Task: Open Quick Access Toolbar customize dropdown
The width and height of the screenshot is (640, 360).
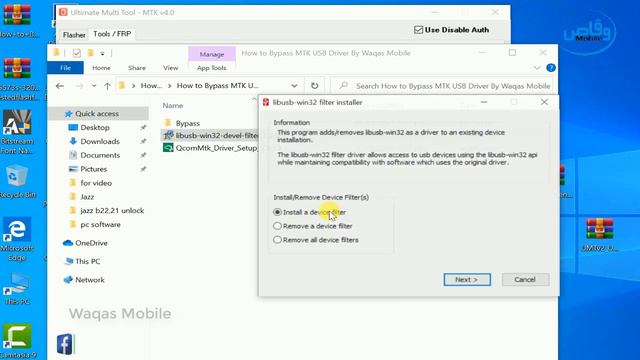Action: (102, 53)
